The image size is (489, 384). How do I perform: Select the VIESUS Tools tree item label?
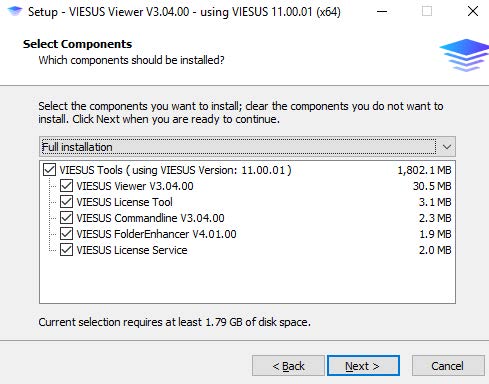[175, 170]
